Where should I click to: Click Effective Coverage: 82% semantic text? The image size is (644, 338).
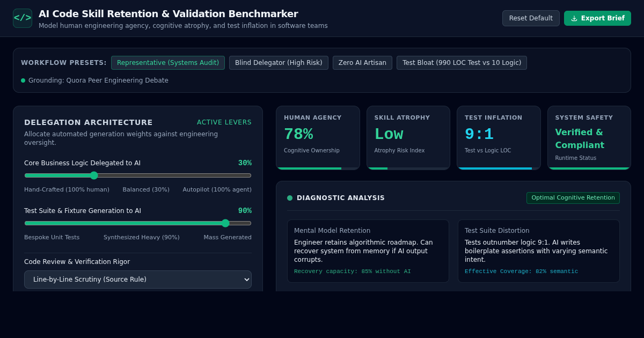(521, 271)
